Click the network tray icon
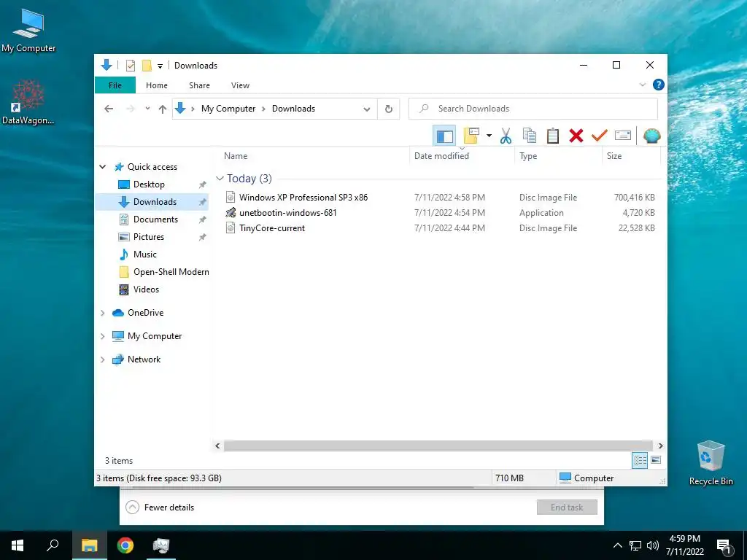Viewport: 747px width, 560px height. (x=635, y=545)
